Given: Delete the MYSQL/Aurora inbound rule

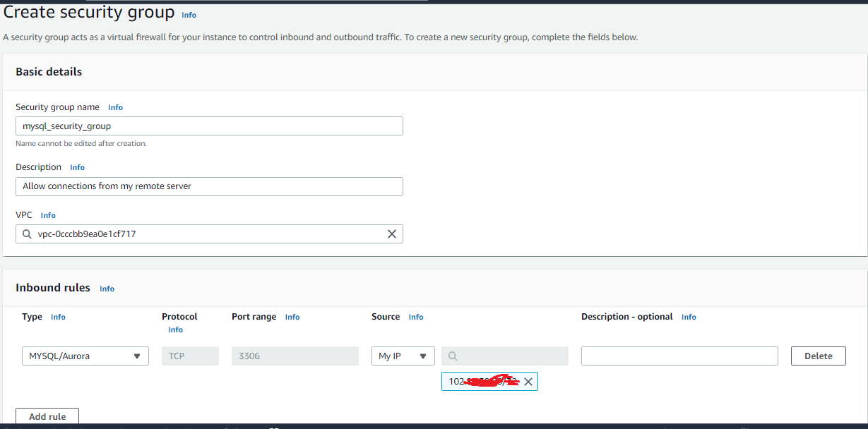Looking at the screenshot, I should [819, 356].
